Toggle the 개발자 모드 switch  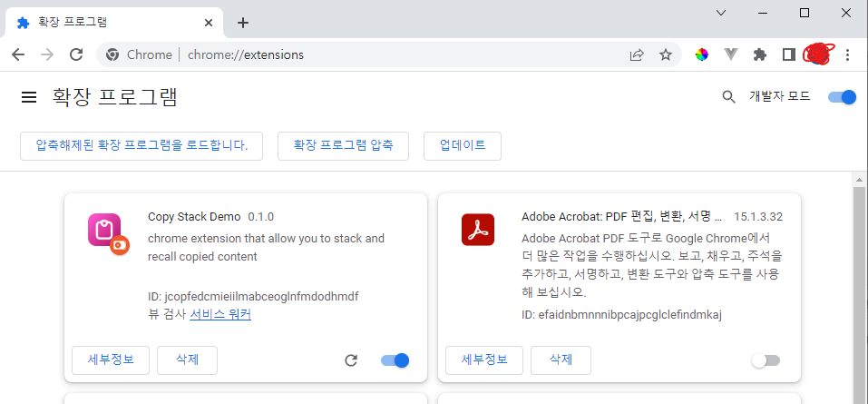842,97
